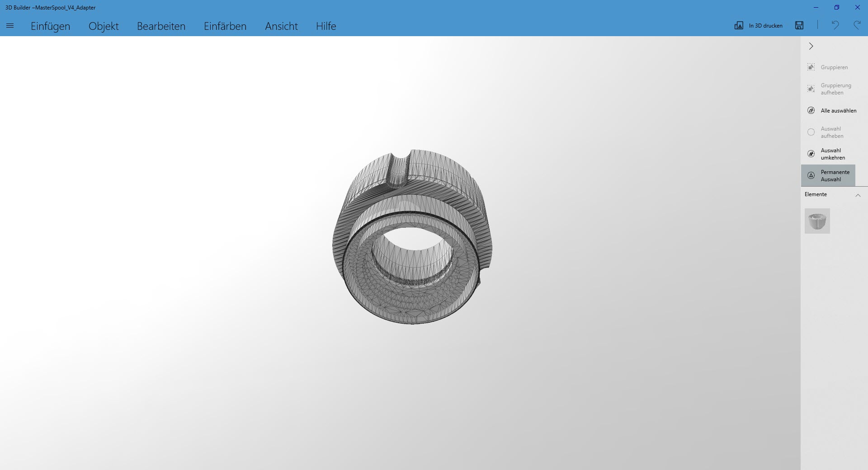868x470 pixels.
Task: Open the Objekt menu
Action: (x=104, y=26)
